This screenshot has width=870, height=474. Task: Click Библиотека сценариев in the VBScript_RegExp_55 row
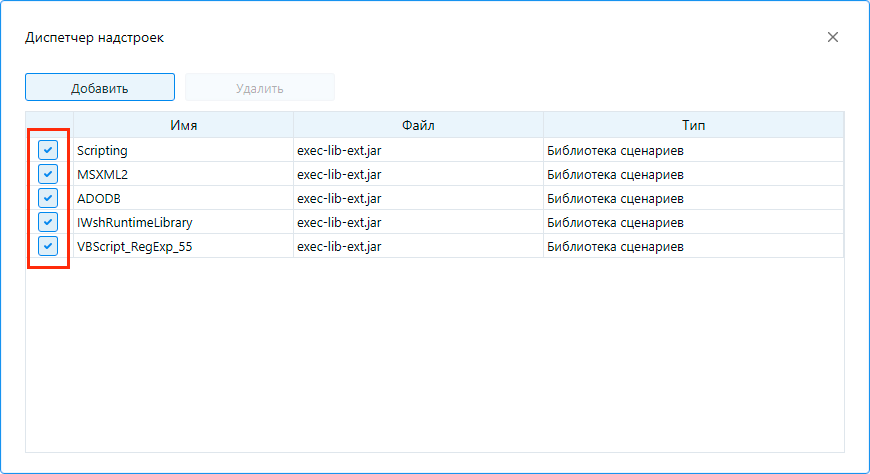[615, 246]
